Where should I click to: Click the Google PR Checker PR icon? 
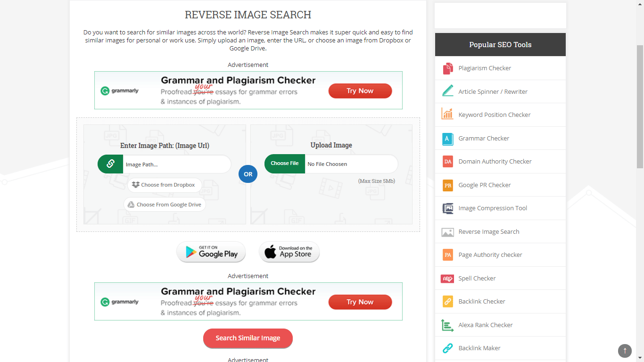coord(447,185)
